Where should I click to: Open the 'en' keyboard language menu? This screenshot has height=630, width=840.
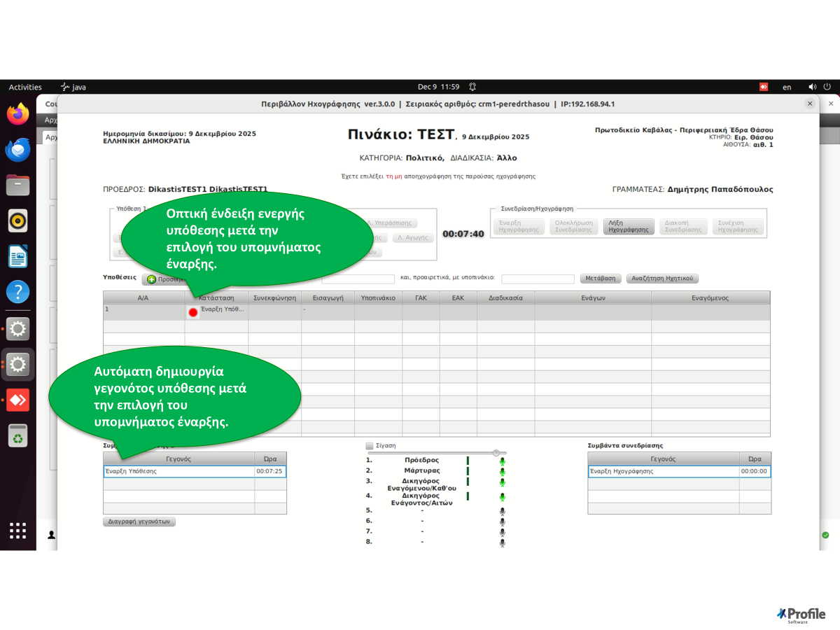787,87
